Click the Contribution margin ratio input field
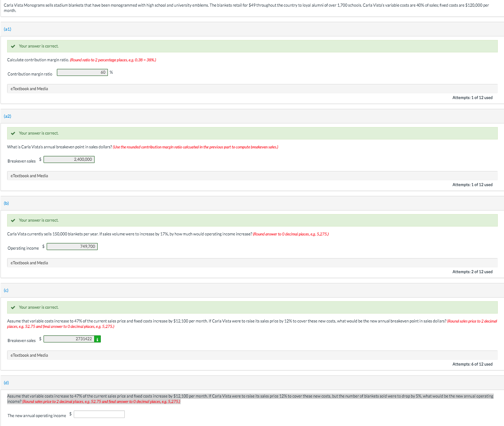The height and width of the screenshot is (426, 504). [x=82, y=72]
